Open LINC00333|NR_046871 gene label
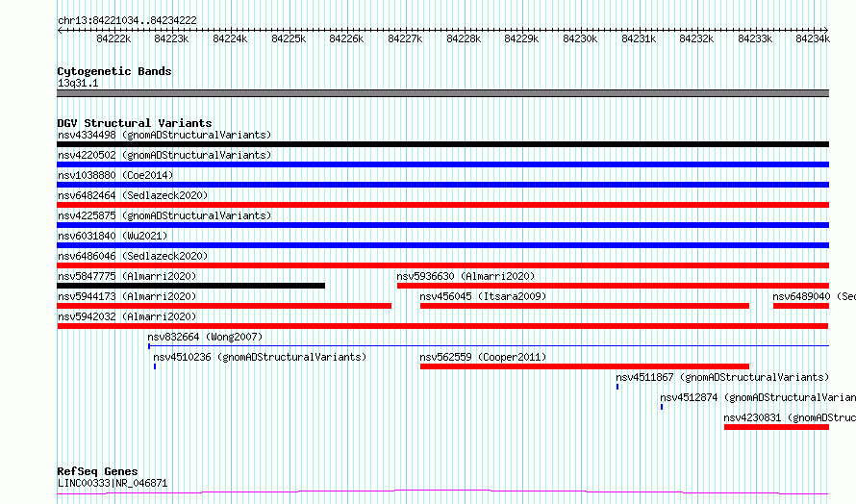The image size is (856, 504). [x=113, y=483]
